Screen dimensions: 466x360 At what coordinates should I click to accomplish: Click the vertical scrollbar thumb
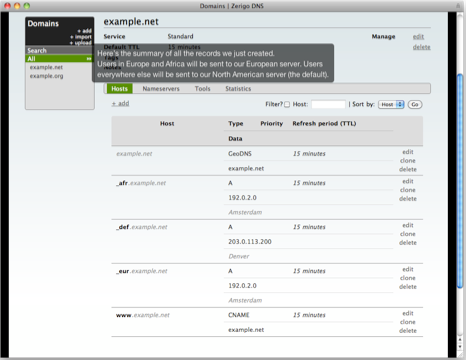(460, 181)
